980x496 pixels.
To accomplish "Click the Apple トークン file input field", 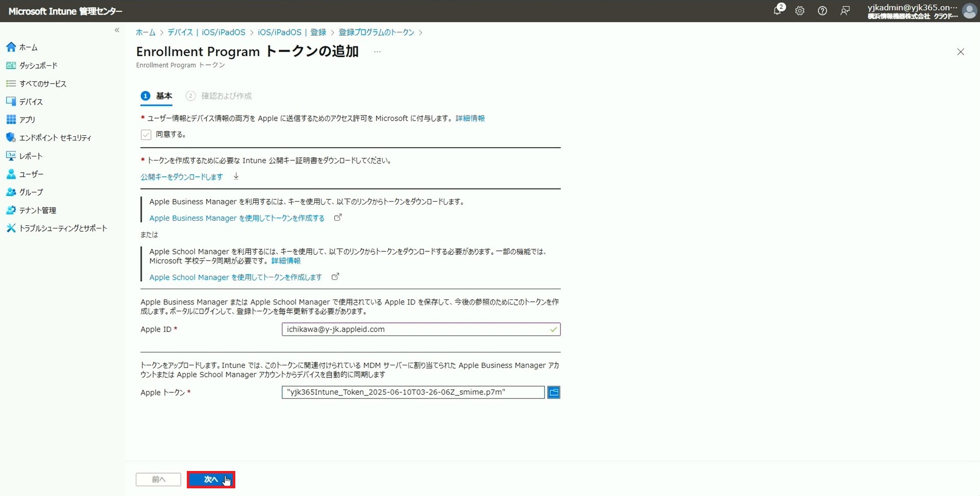I will click(x=413, y=392).
